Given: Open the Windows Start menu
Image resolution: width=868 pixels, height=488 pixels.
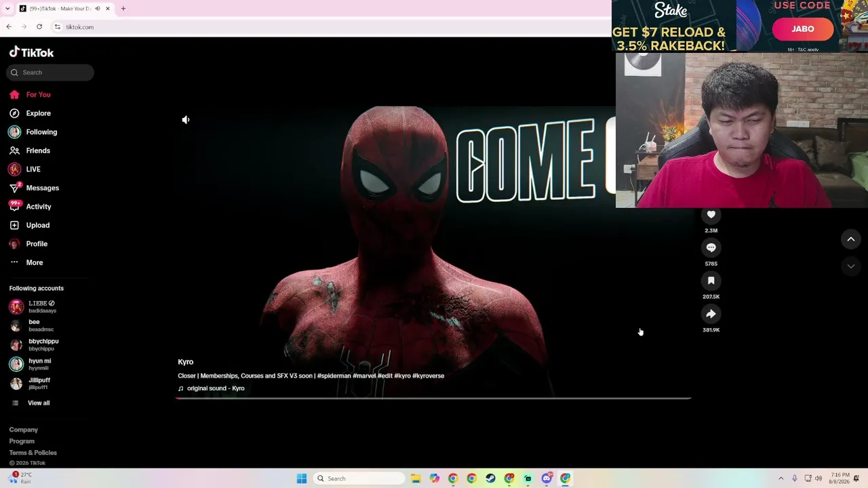Looking at the screenshot, I should tap(302, 479).
